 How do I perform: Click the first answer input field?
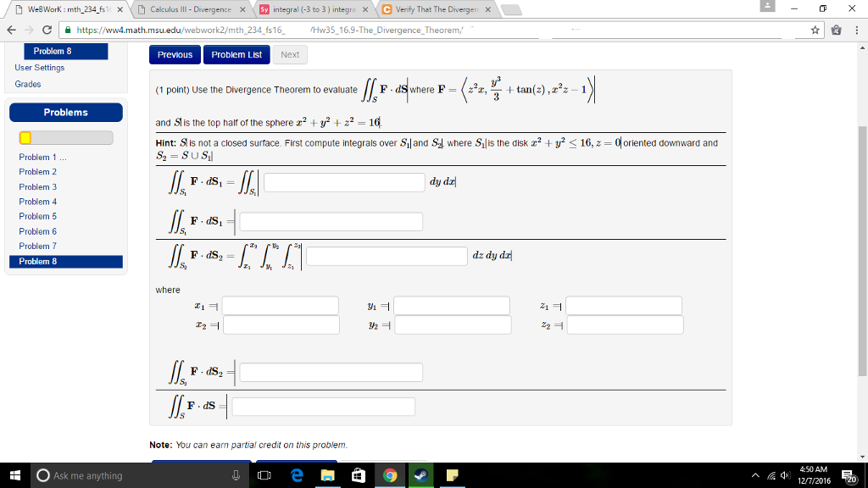pos(343,181)
